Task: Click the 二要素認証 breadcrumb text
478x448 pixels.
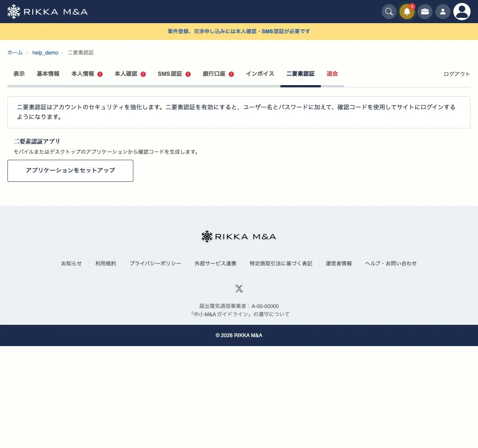Action: [81, 53]
